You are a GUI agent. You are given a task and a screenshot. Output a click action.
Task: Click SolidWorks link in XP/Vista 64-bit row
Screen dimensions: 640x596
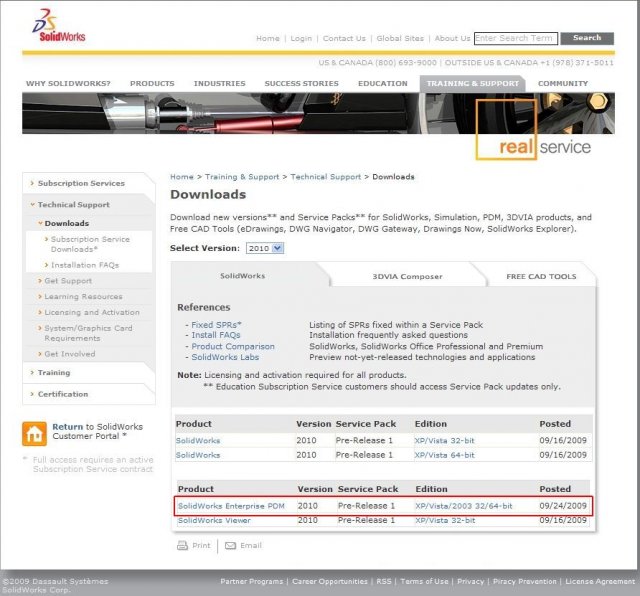[x=198, y=455]
